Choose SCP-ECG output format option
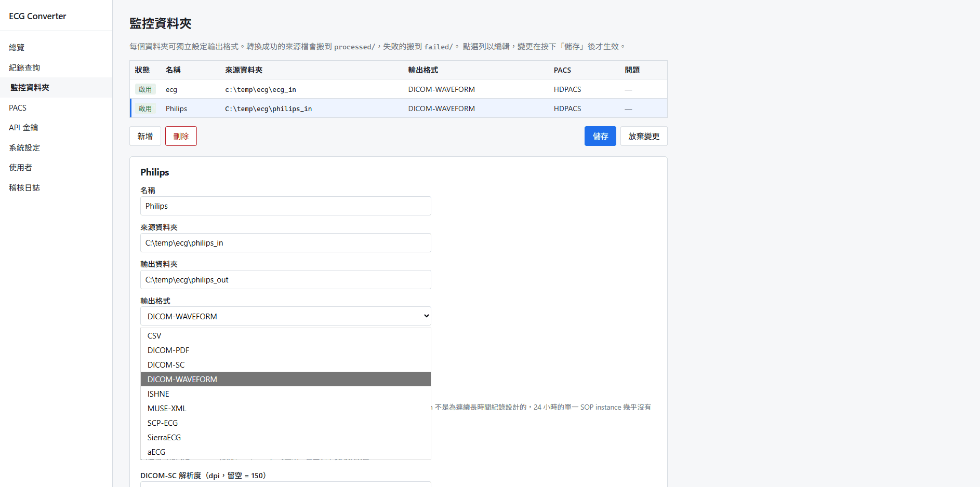The width and height of the screenshot is (980, 487). pos(286,423)
